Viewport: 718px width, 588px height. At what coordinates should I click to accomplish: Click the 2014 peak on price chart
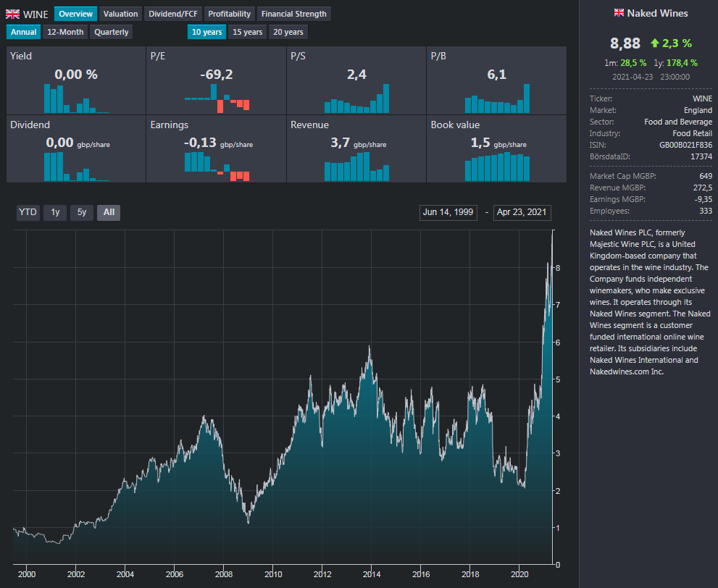pos(369,346)
